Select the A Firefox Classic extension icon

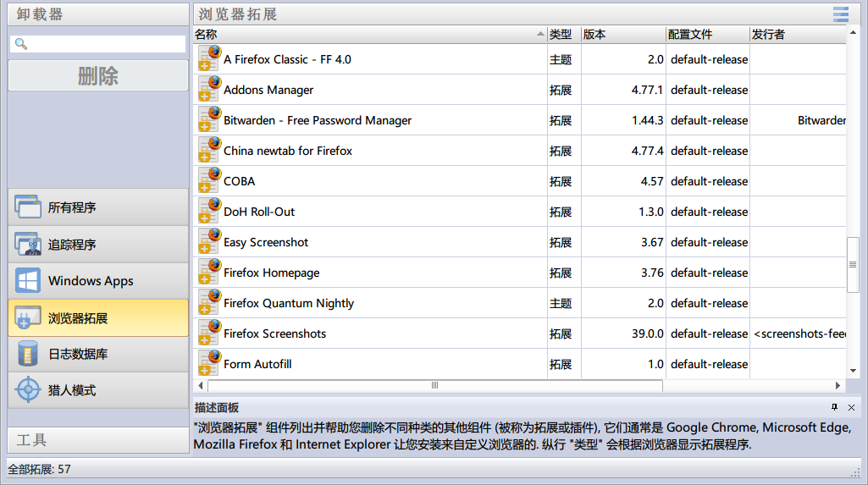pyautogui.click(x=209, y=58)
